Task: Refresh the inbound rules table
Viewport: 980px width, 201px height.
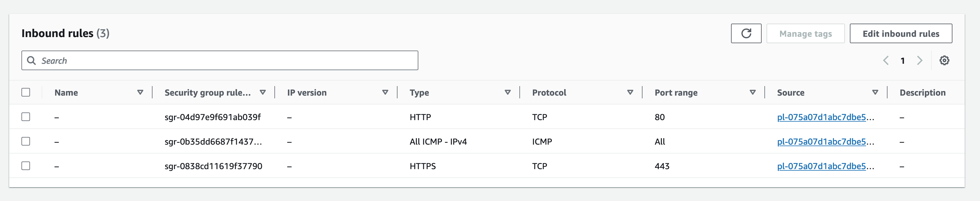Action: coord(746,33)
